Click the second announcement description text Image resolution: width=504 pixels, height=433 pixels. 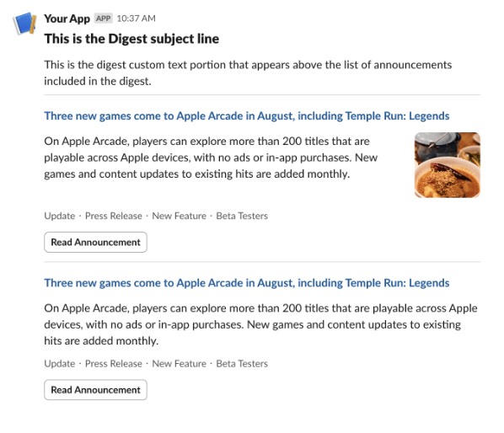pyautogui.click(x=260, y=324)
